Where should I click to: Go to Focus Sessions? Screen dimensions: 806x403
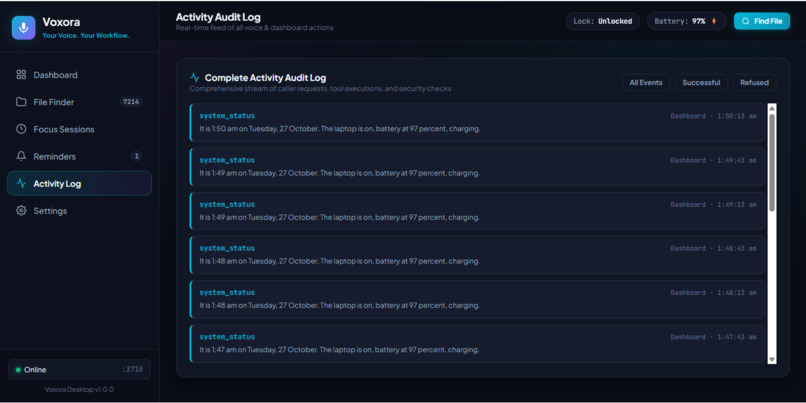click(x=79, y=129)
